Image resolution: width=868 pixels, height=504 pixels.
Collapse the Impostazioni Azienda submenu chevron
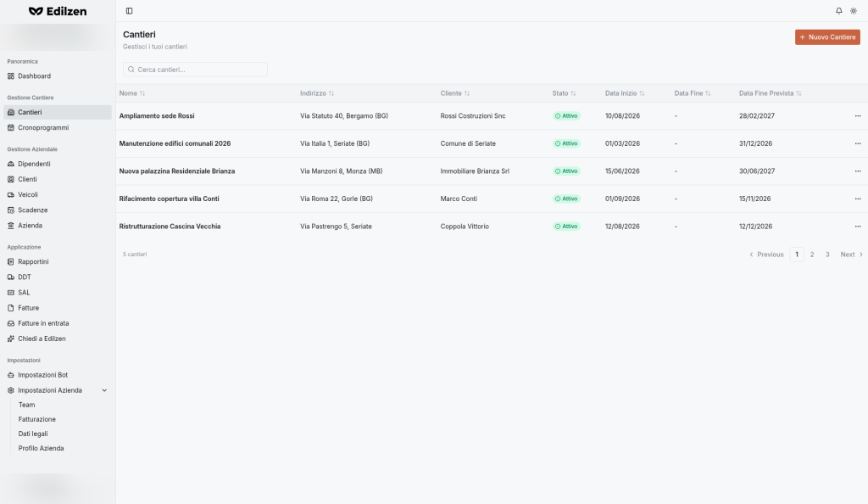pos(104,390)
